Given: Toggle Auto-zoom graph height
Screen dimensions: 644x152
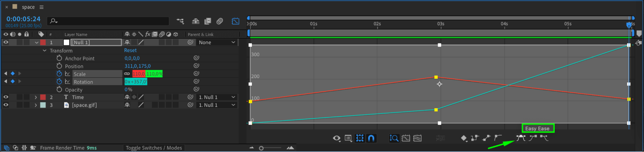Looking at the screenshot, I should click(x=394, y=138).
